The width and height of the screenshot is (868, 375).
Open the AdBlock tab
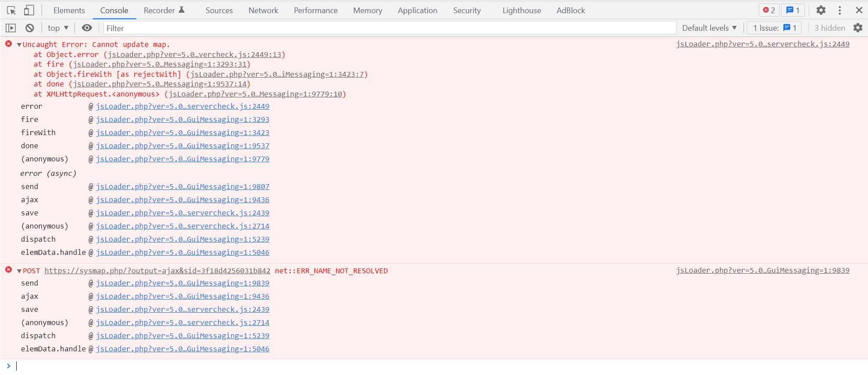click(571, 11)
